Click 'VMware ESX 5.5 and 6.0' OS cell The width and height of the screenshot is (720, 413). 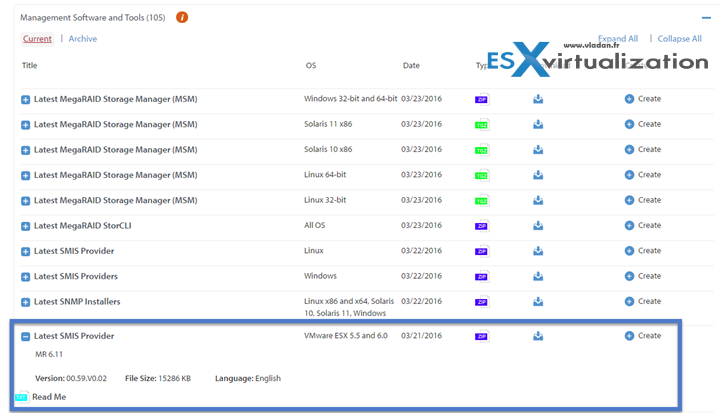346,336
